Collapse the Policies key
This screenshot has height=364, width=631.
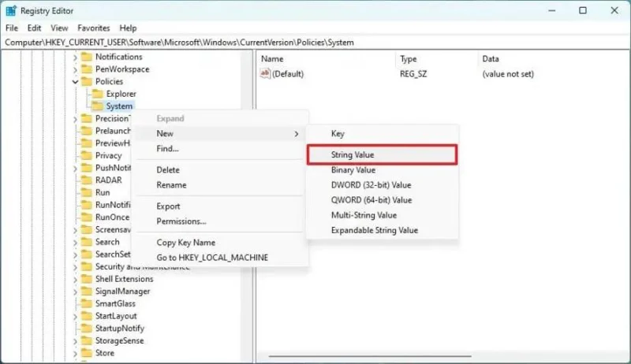click(x=75, y=82)
